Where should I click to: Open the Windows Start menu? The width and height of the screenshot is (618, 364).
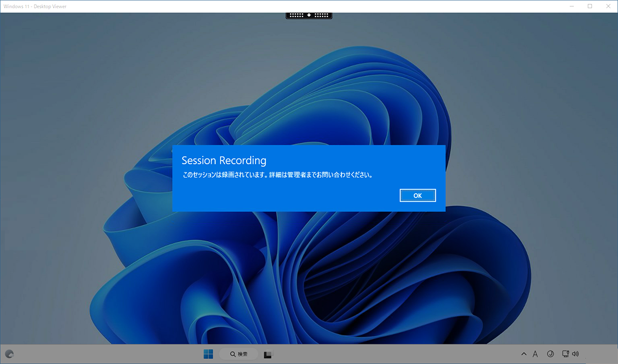click(x=208, y=354)
